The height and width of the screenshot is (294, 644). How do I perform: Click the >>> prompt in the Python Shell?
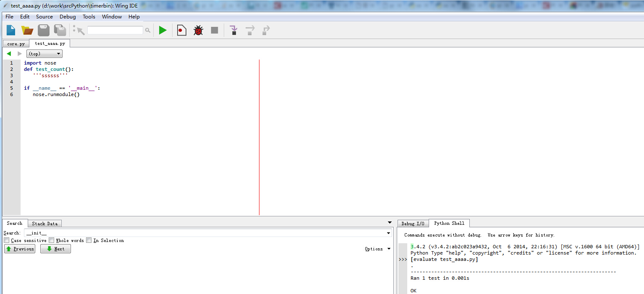click(403, 259)
